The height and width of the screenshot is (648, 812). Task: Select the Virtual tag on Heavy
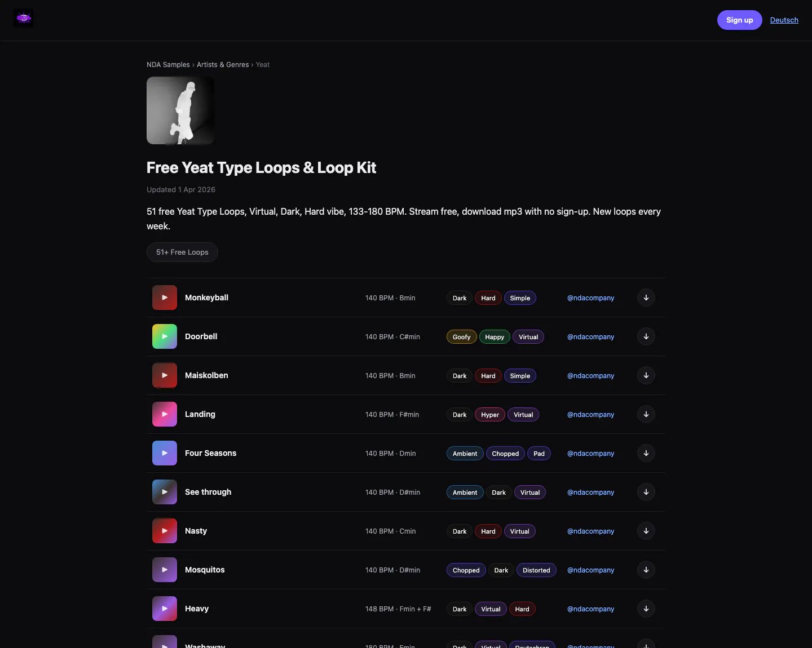point(491,609)
